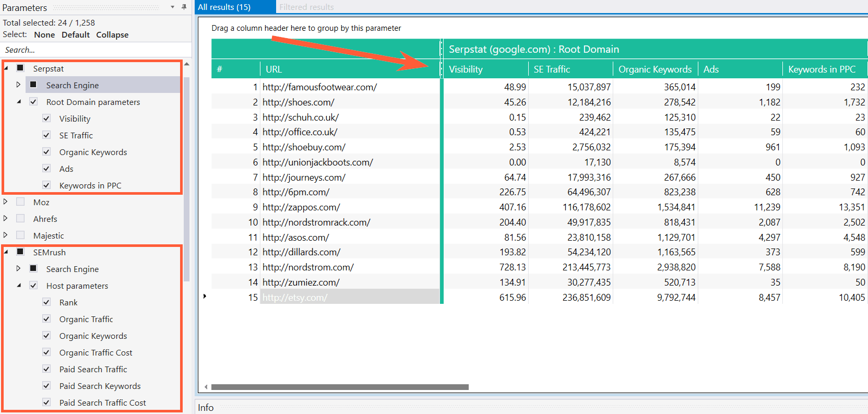The width and height of the screenshot is (868, 414).
Task: Select the zappos.com URL cell
Action: (x=350, y=207)
